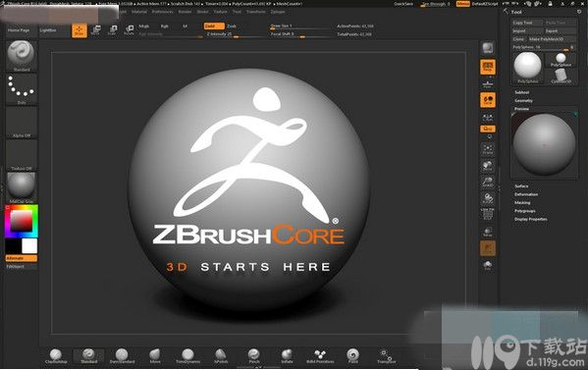Click the Zoom3D navigation icon
This screenshot has height=370, width=588.
tap(488, 182)
